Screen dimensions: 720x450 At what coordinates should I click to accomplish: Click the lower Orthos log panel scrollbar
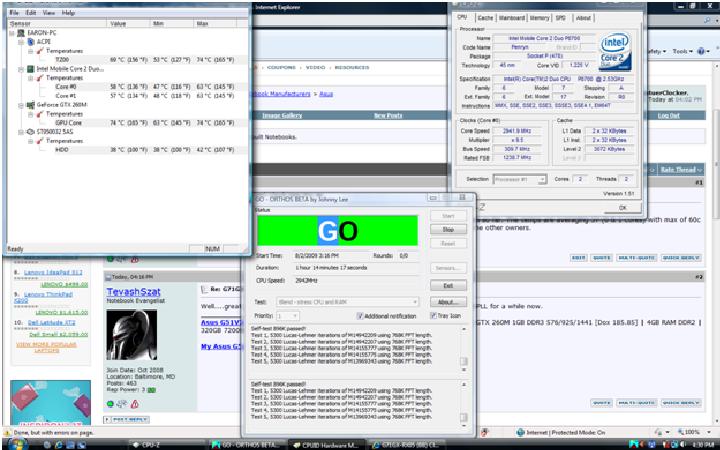pos(464,404)
